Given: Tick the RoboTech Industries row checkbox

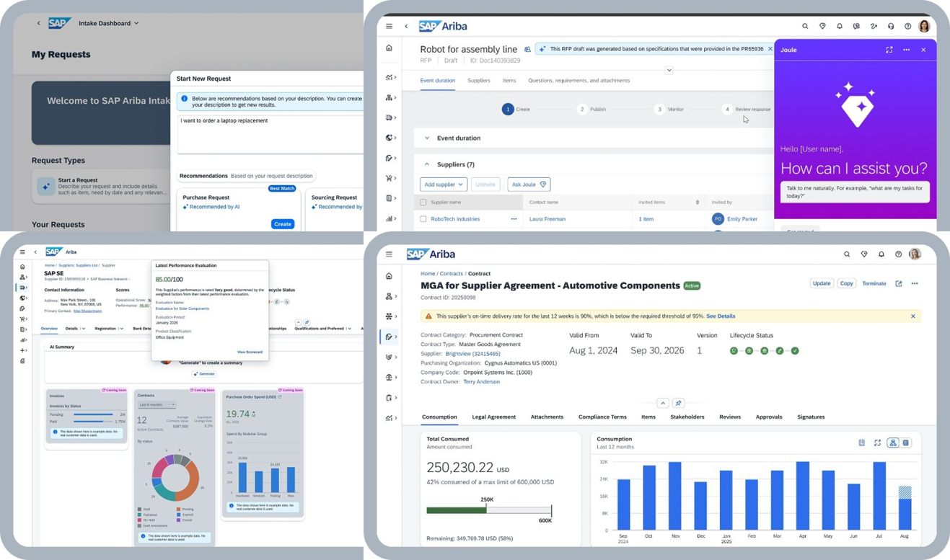Looking at the screenshot, I should pos(423,219).
